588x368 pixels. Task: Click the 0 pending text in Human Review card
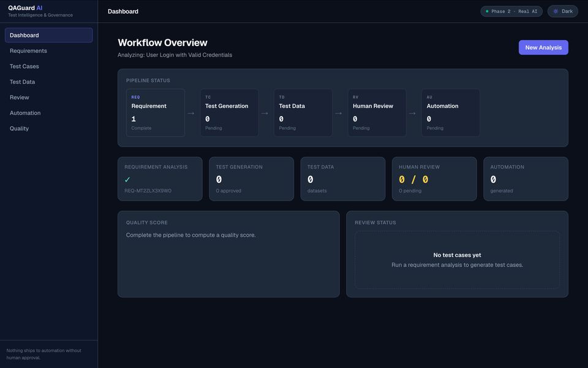(410, 191)
